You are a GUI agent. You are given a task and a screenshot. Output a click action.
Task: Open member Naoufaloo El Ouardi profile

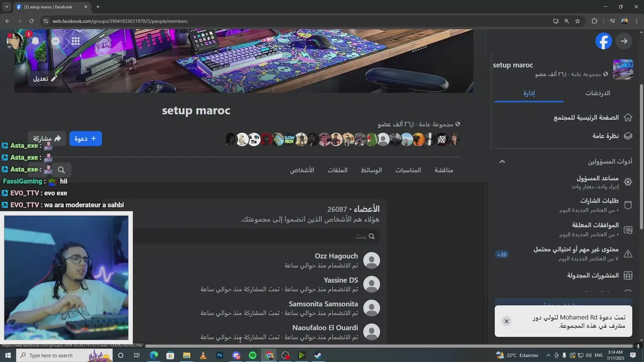click(325, 328)
